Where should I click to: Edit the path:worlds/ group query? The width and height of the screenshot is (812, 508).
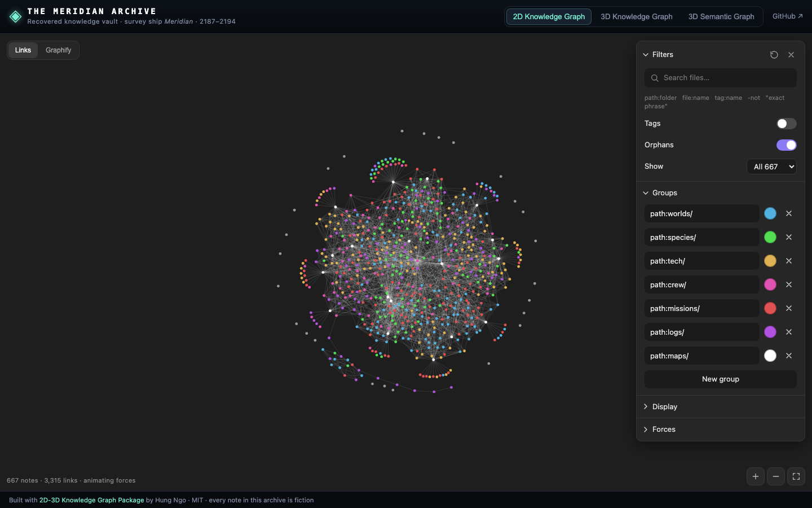click(x=702, y=213)
